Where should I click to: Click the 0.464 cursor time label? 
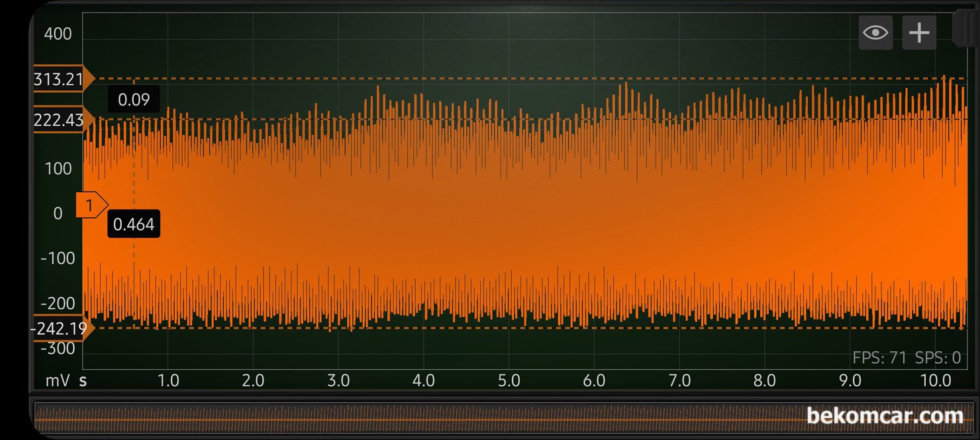coord(134,225)
